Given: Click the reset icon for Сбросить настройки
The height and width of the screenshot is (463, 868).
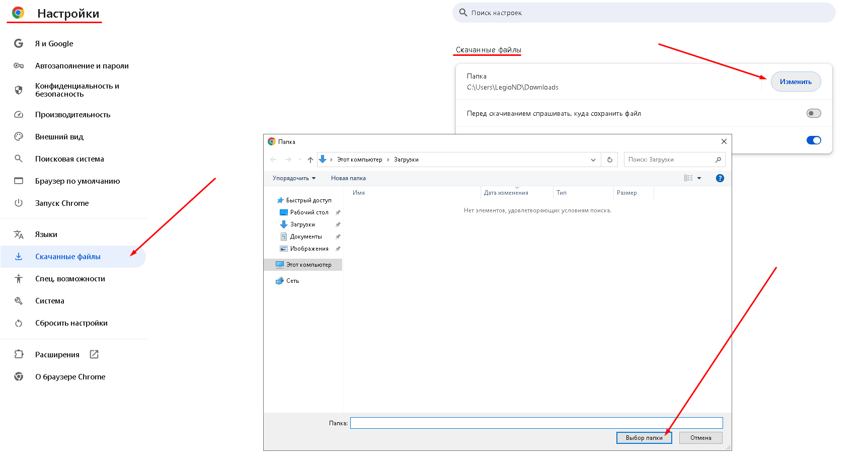Looking at the screenshot, I should coord(19,323).
